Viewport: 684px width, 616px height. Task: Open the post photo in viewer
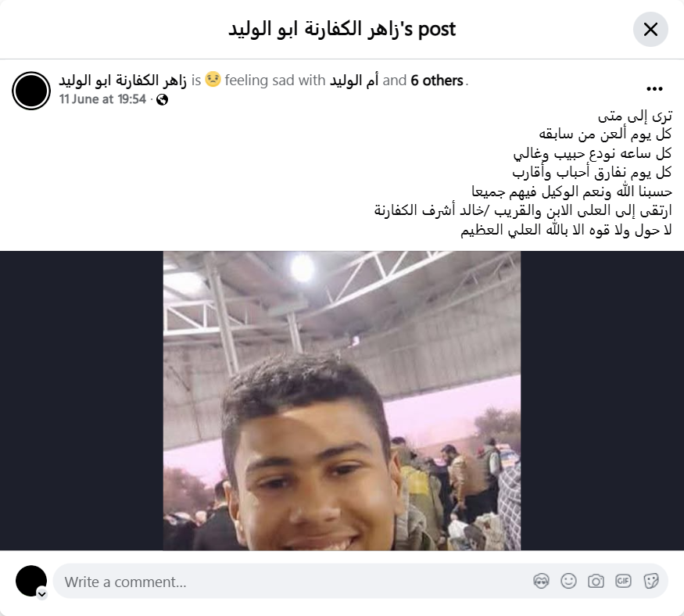342,400
